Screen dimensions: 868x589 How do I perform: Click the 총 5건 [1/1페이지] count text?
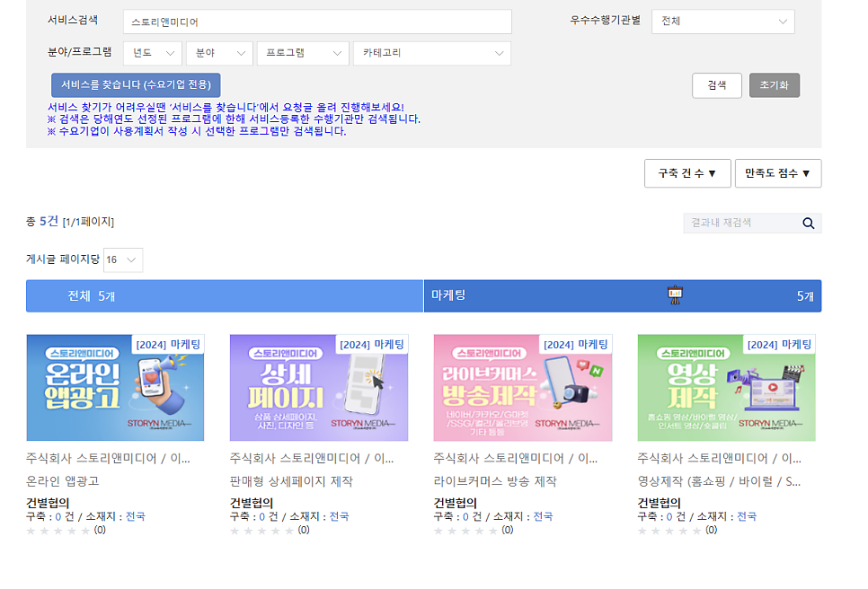[x=70, y=222]
